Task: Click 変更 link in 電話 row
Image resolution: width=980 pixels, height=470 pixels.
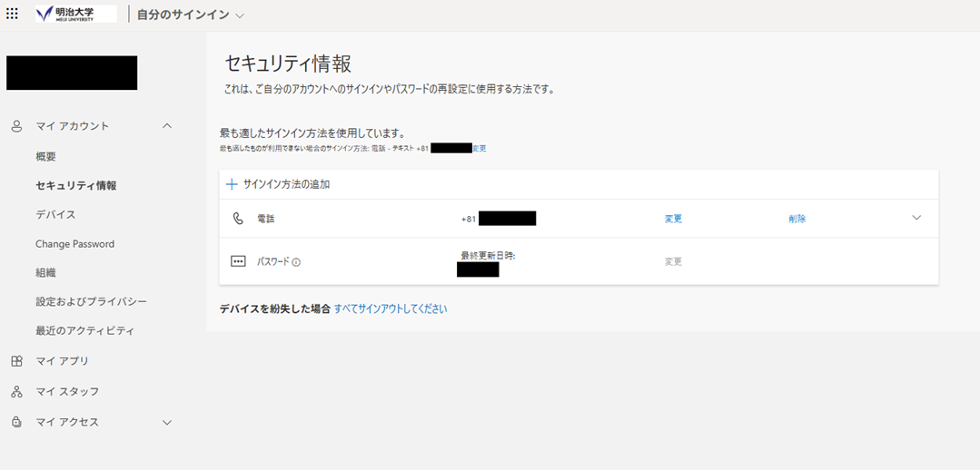Action: [673, 219]
